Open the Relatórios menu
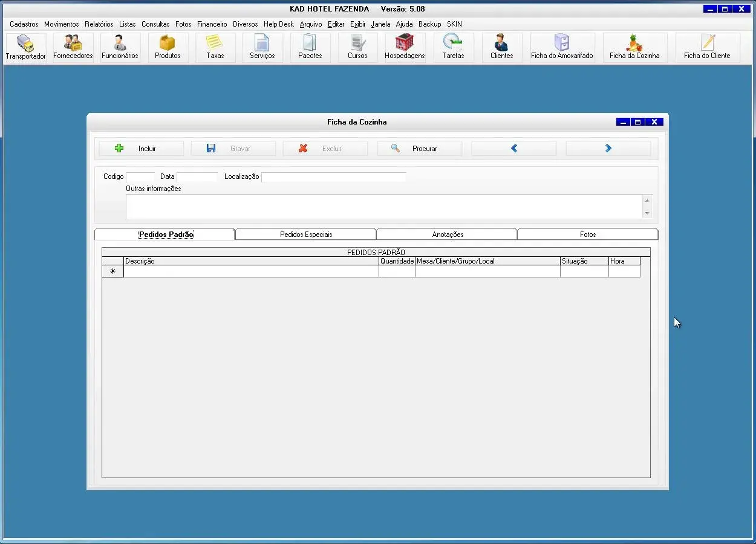Image resolution: width=756 pixels, height=544 pixels. click(99, 24)
